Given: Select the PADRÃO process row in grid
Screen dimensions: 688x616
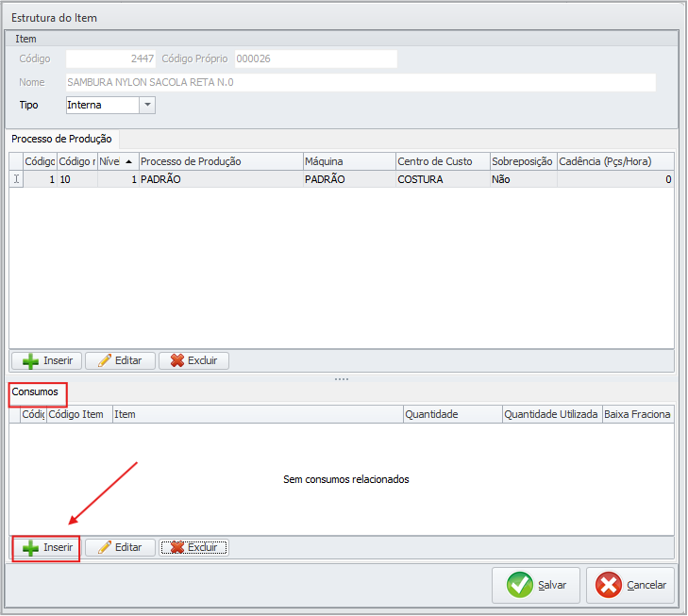Looking at the screenshot, I should click(219, 178).
